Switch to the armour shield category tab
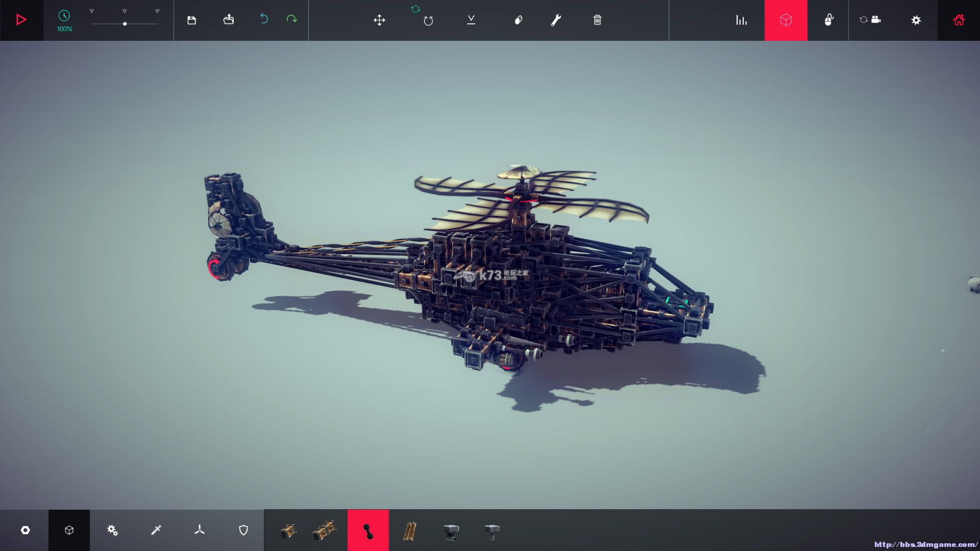980x551 pixels. [243, 530]
